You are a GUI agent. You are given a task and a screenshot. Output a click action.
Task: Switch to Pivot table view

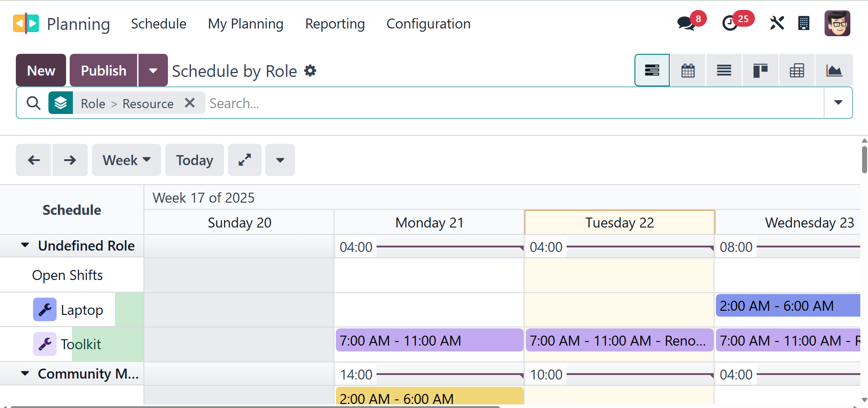pos(796,71)
